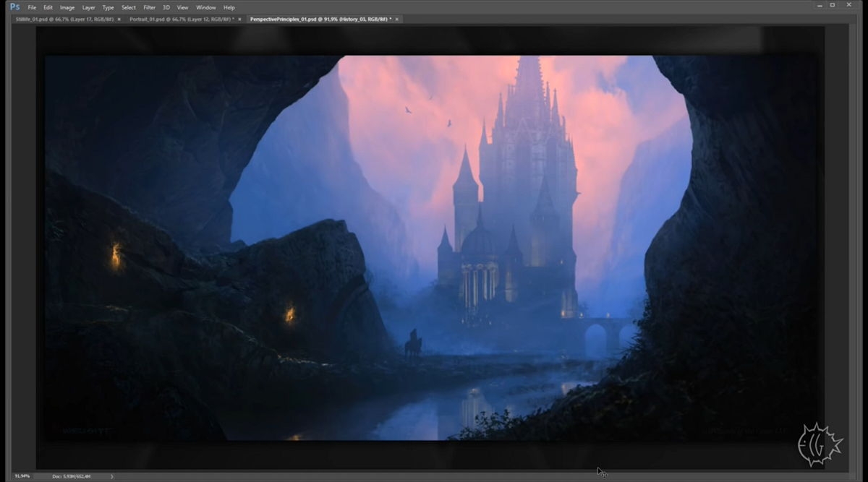868x482 pixels.
Task: Click the castle painting on the canvas
Action: tap(431, 248)
